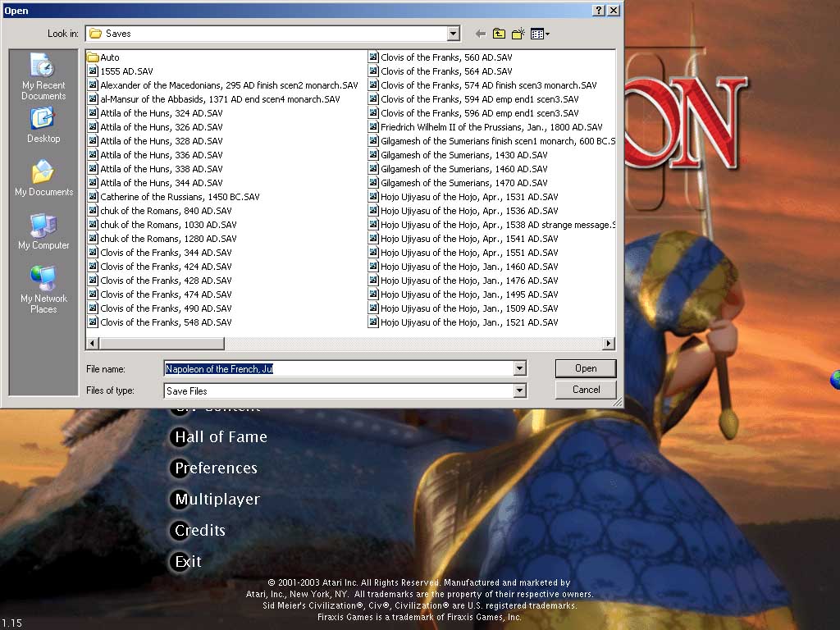Click the file list scroll left arrow
The image size is (840, 630).
[x=92, y=344]
